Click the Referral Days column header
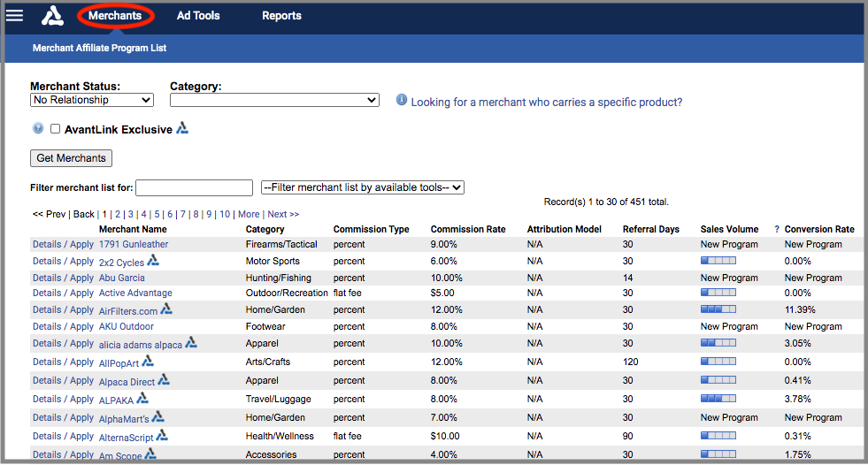The width and height of the screenshot is (868, 465). click(651, 229)
